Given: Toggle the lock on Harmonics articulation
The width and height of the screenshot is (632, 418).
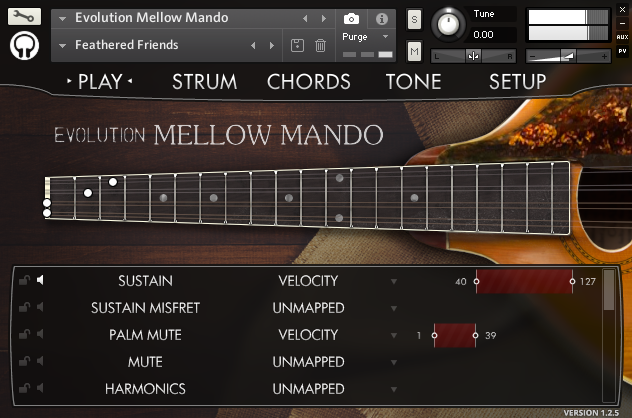Looking at the screenshot, I should tap(24, 389).
